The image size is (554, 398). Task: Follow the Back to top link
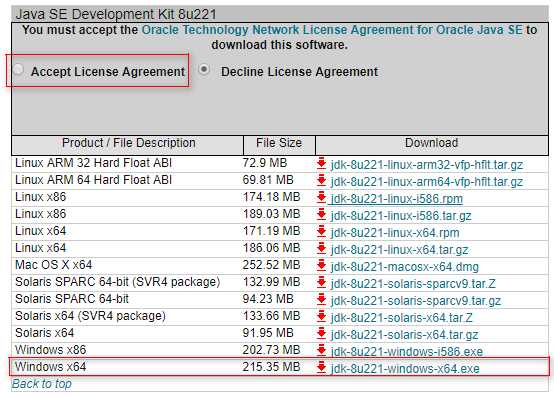tap(42, 384)
